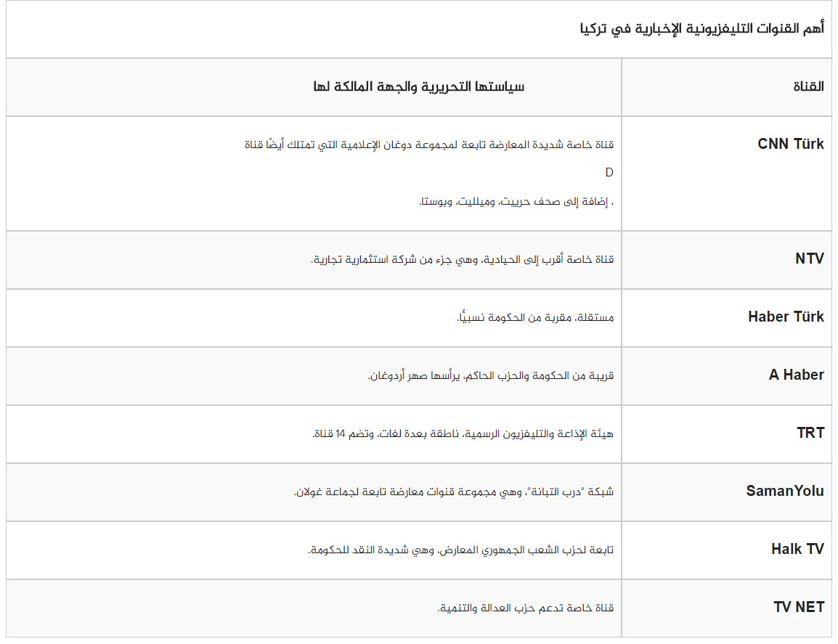The width and height of the screenshot is (838, 644).
Task: Select the TRT channel name cell
Action: coord(810,433)
